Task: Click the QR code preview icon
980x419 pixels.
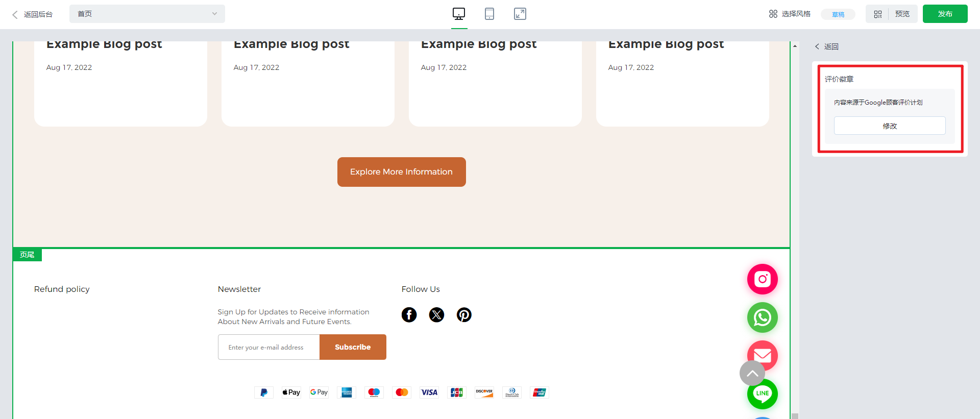Action: point(878,14)
